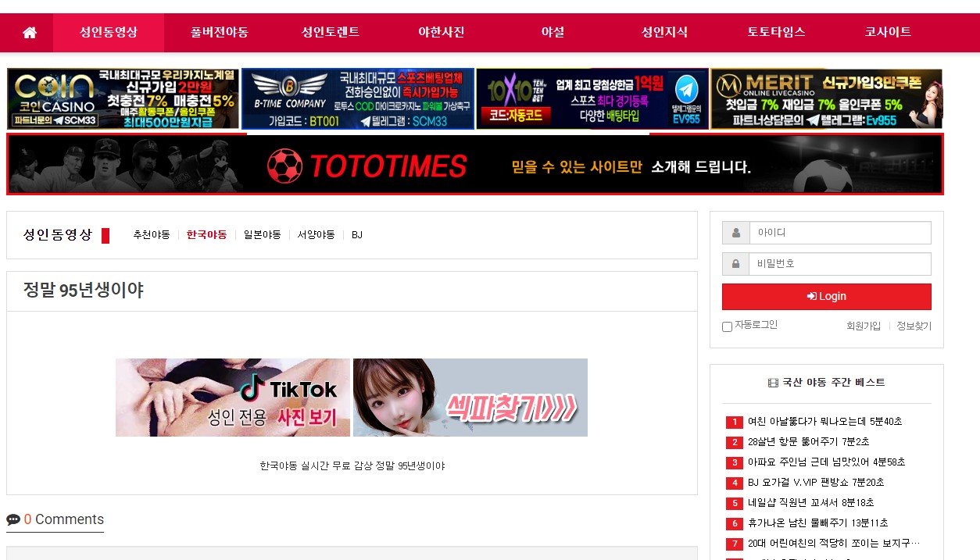
Task: Select the 일본야동 subcategory
Action: coord(262,235)
